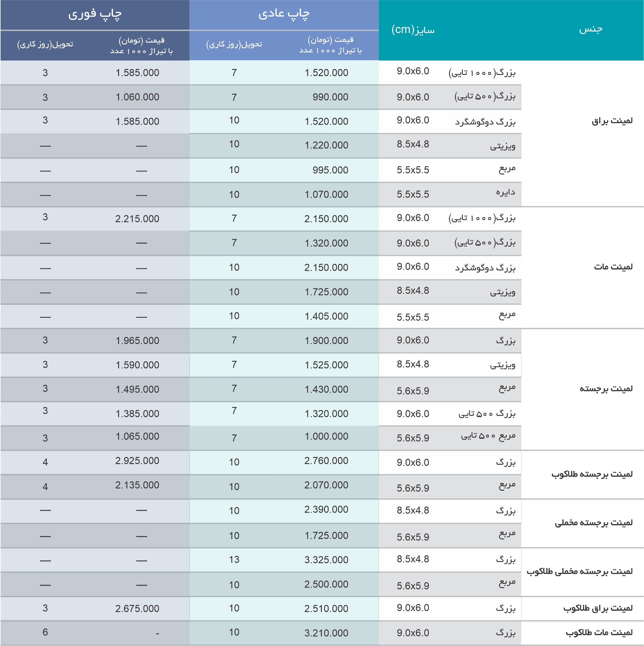Select the "لمینت برجسته مخملی طلاکوب" label
This screenshot has width=644, height=646.
[x=579, y=571]
